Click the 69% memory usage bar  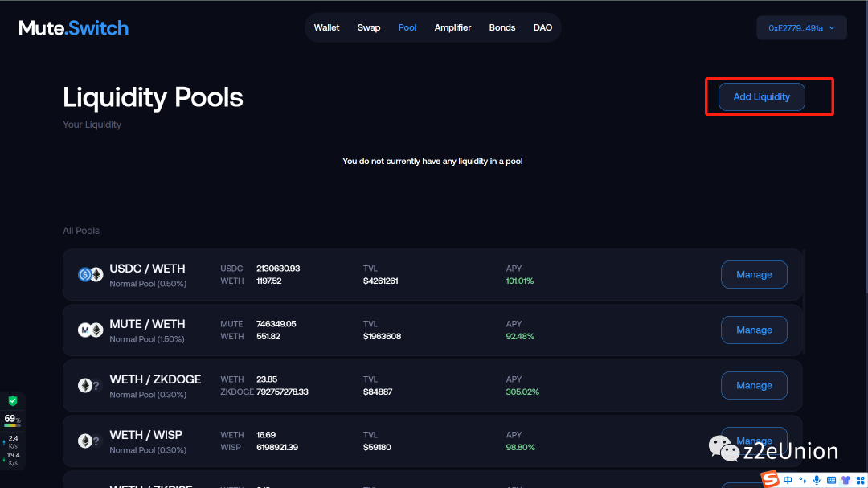click(12, 420)
